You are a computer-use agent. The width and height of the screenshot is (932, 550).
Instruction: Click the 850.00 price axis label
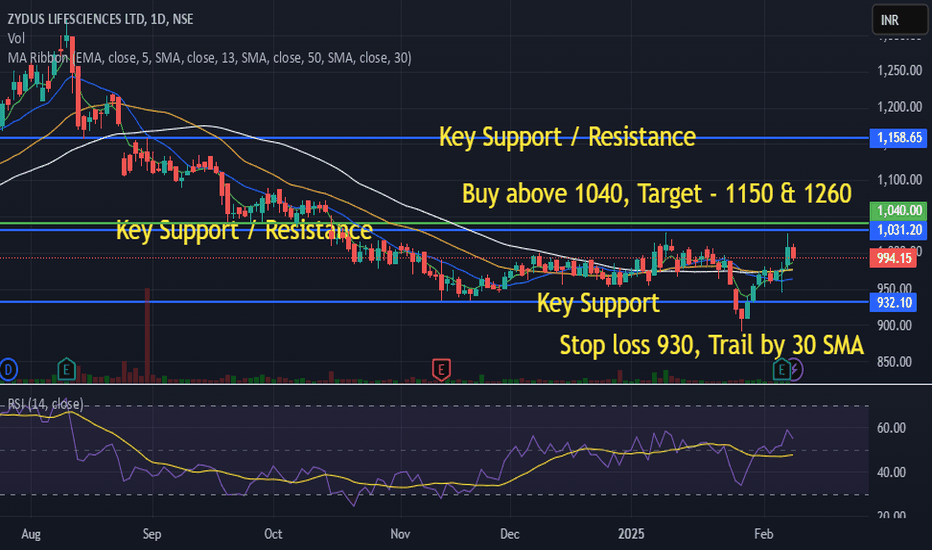pos(894,362)
